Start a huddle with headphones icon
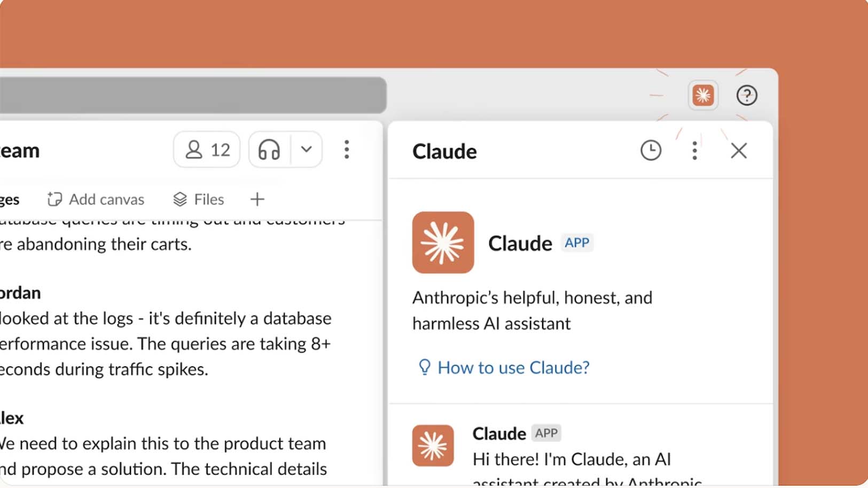The width and height of the screenshot is (868, 488). (269, 150)
